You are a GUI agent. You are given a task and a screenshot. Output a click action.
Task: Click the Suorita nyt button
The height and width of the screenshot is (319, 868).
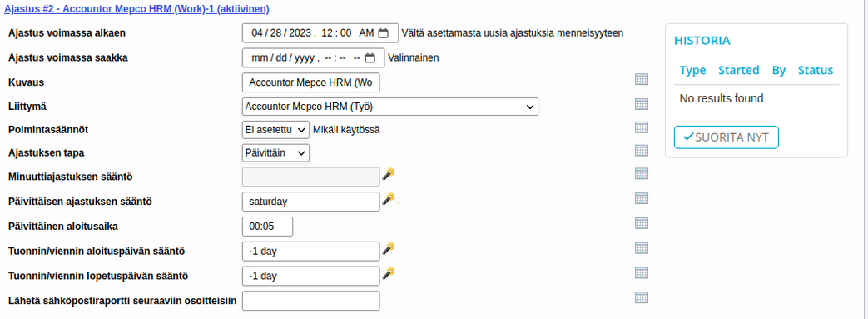[x=727, y=137]
